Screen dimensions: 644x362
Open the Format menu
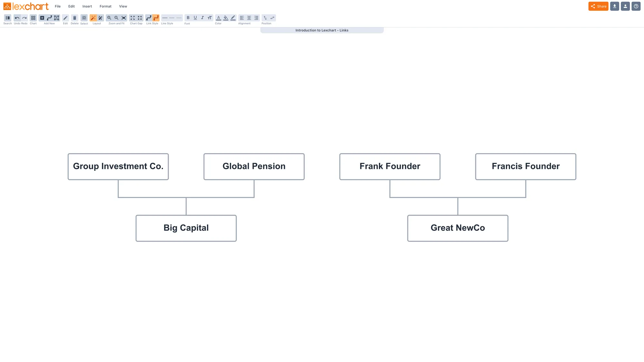point(105,6)
